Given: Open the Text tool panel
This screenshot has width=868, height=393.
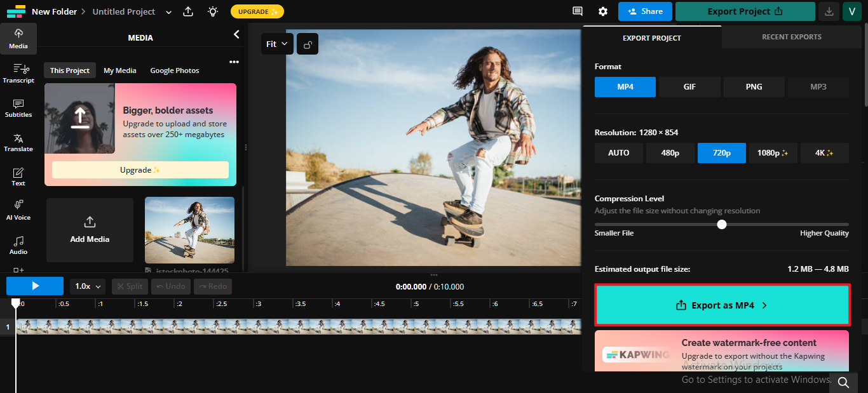Looking at the screenshot, I should point(18,177).
